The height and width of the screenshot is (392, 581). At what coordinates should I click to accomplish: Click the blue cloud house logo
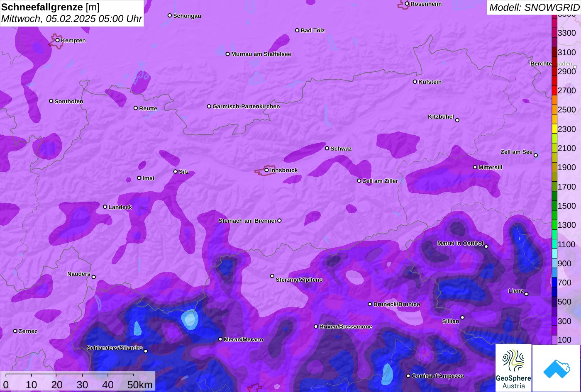pos(556,368)
